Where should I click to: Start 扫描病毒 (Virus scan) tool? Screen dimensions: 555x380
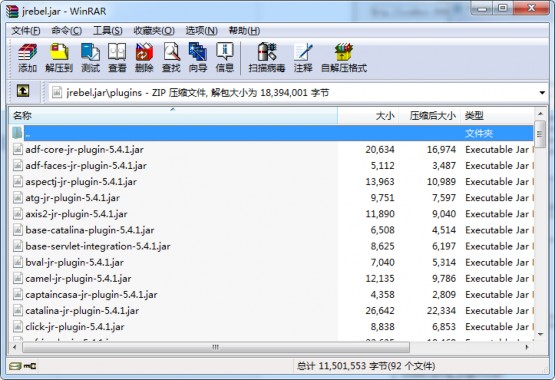267,57
